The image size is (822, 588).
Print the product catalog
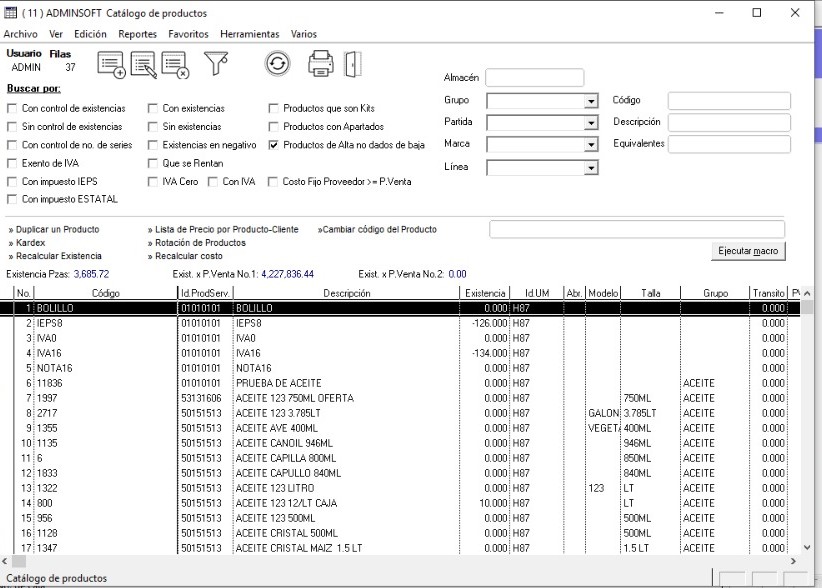(320, 64)
